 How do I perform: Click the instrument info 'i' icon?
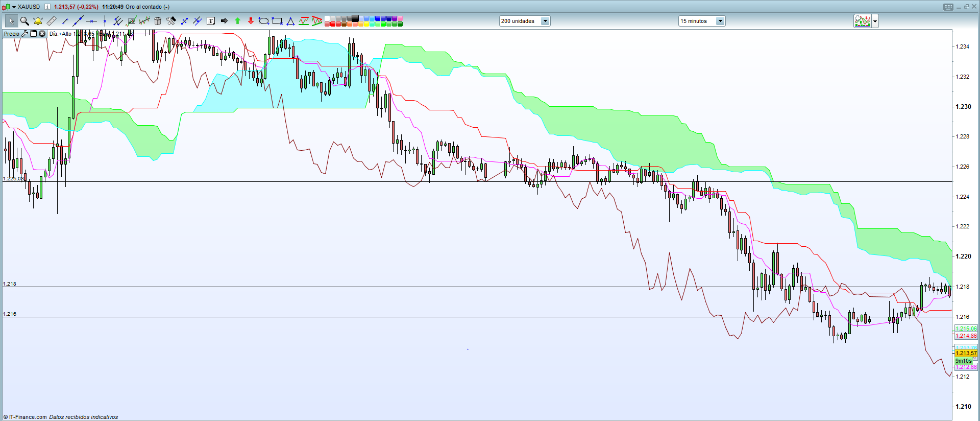(47, 7)
